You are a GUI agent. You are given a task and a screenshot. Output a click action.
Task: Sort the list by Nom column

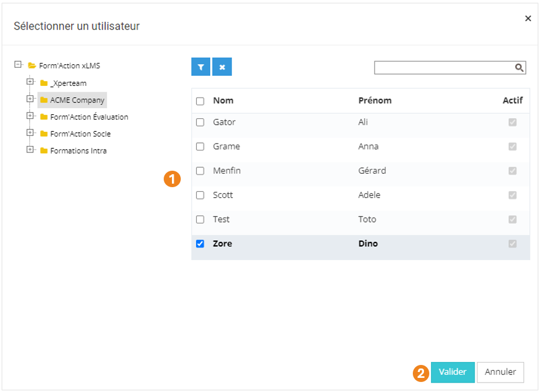pos(223,101)
